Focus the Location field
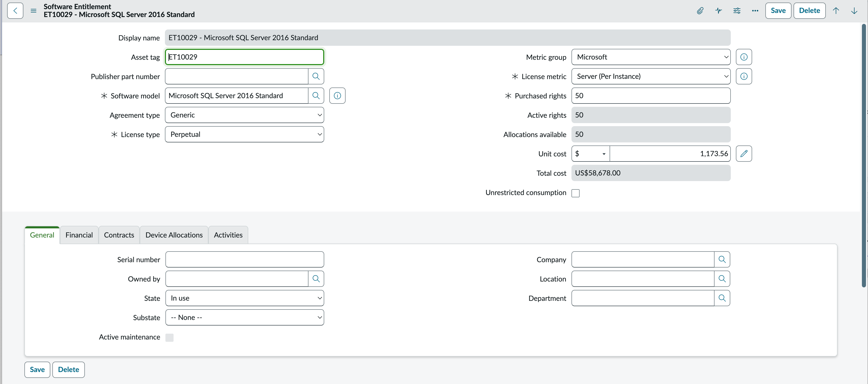Viewport: 868px width, 384px height. [x=643, y=279]
